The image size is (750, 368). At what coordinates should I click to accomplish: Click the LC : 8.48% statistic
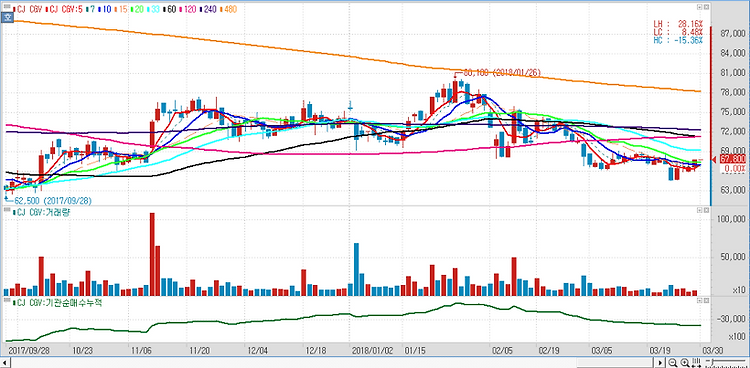tap(678, 32)
